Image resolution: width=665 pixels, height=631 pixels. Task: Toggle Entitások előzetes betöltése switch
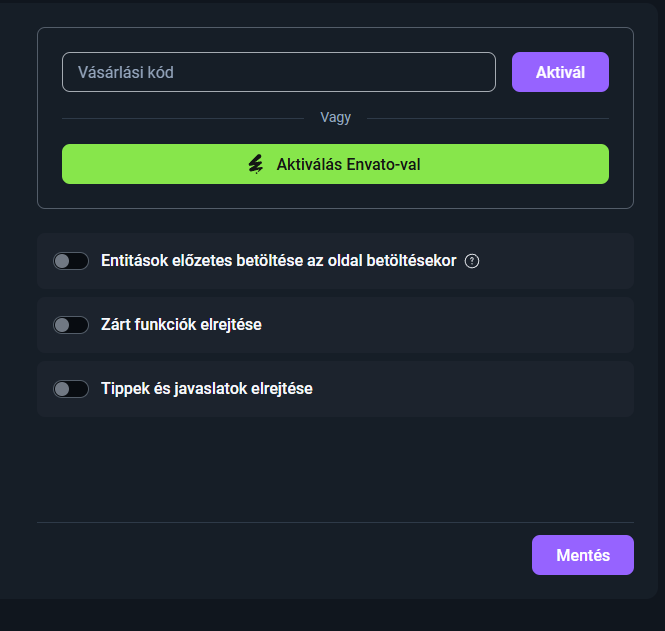pos(71,261)
